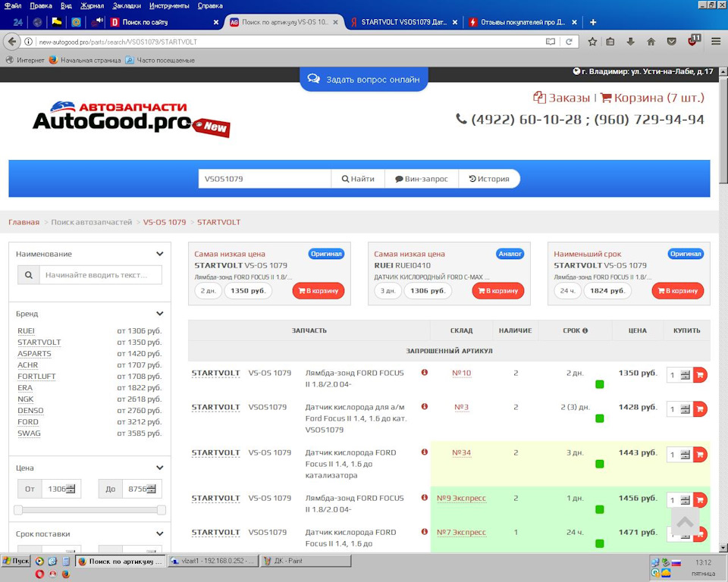Open AutoGood.pro logo home link
Screen dimensions: 728x582
131,118
